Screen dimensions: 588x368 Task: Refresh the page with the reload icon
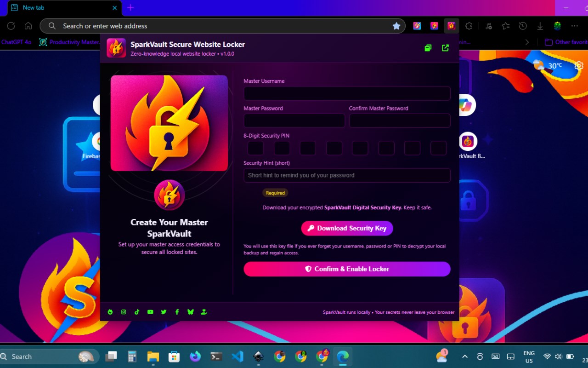click(11, 26)
